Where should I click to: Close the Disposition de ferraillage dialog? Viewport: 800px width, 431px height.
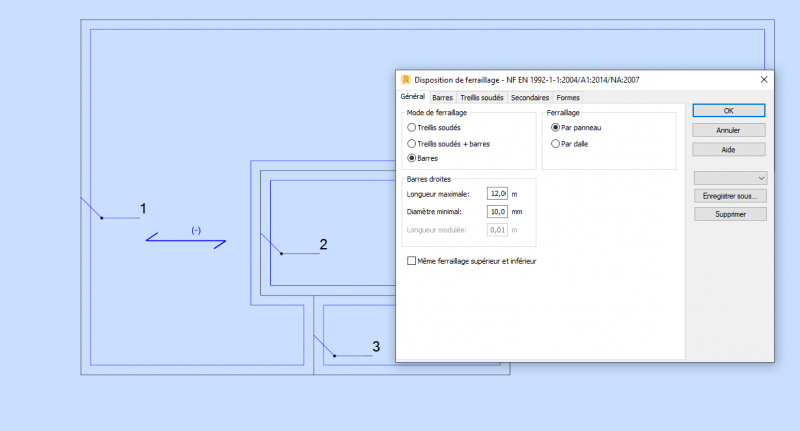coord(764,80)
